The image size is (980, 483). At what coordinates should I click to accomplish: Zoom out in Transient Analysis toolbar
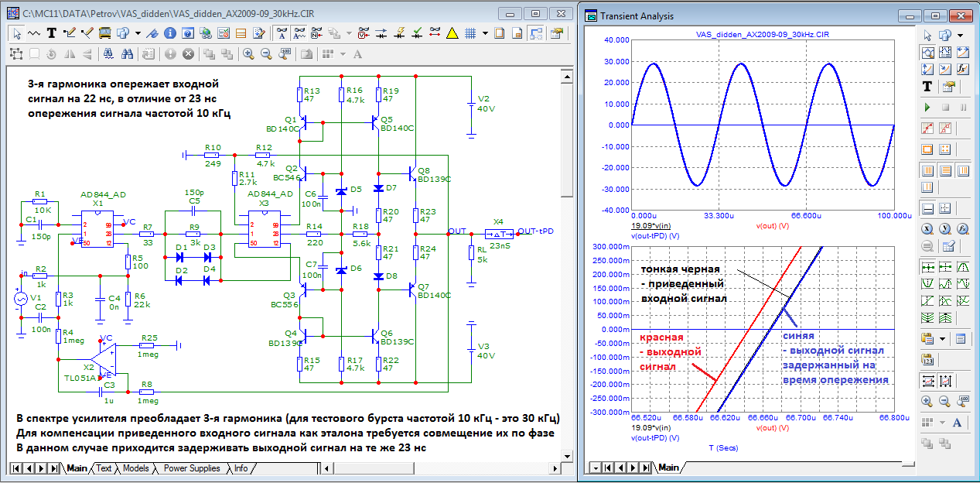pyautogui.click(x=944, y=402)
